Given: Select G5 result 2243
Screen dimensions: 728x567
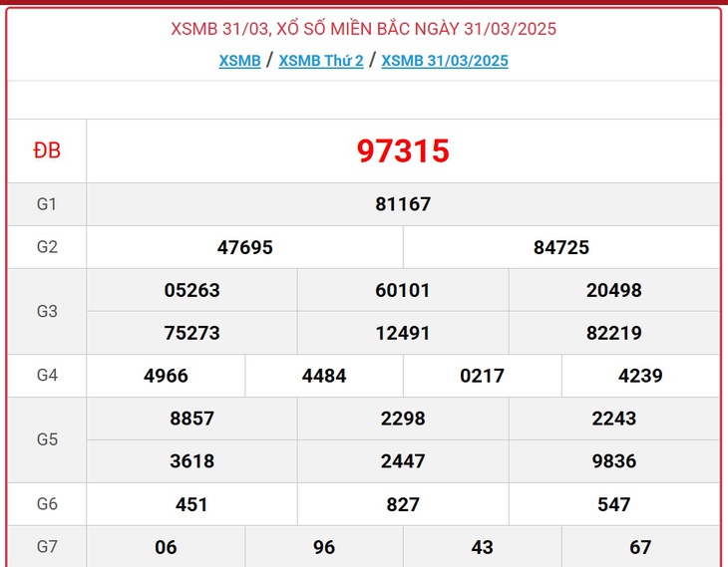Looking at the screenshot, I should (613, 419).
